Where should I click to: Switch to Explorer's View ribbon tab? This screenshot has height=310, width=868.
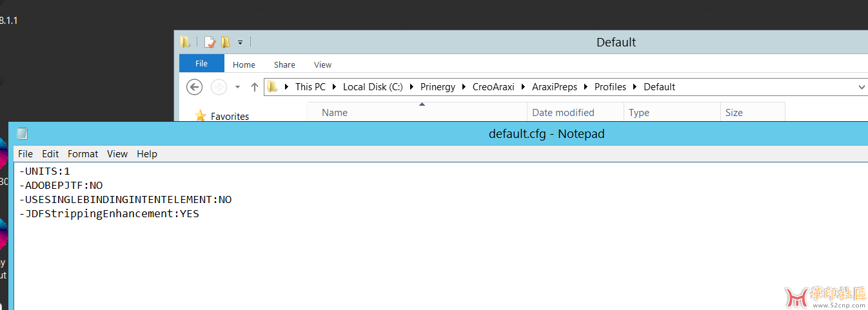[x=322, y=64]
